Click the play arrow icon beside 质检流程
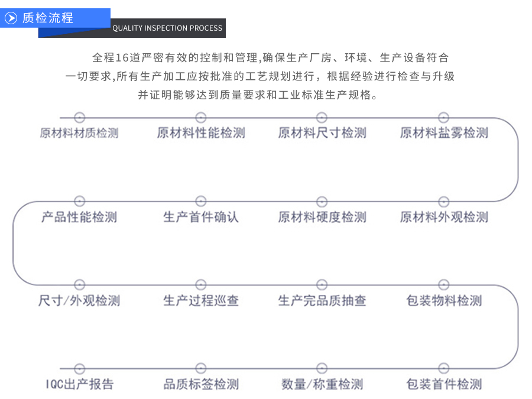Viewport: 532px width, 399px height. pyautogui.click(x=10, y=18)
